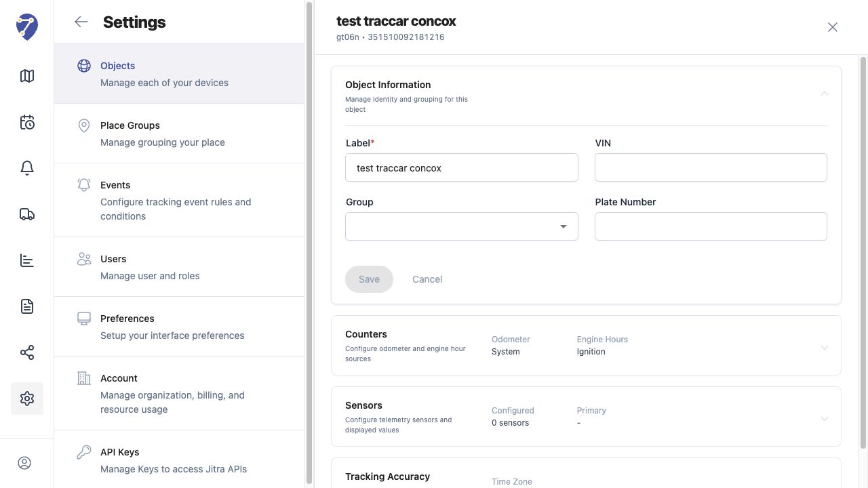Viewport: 868px width, 488px height.
Task: Open the document icon in sidebar
Action: coord(27,306)
